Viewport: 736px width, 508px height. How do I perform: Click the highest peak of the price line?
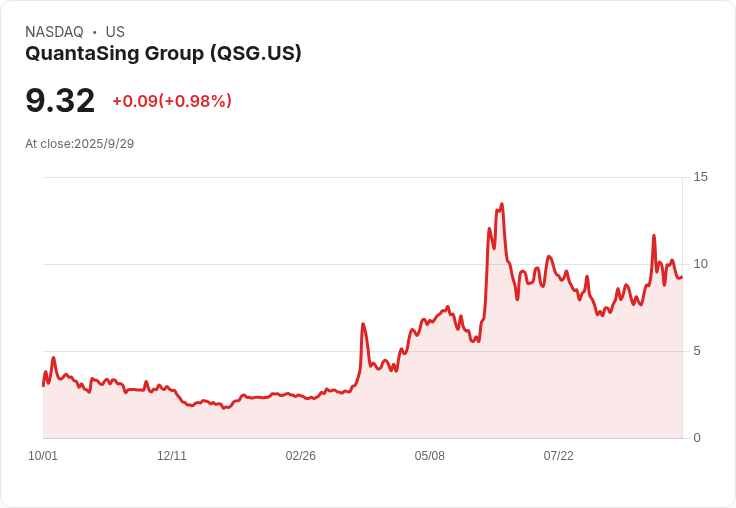tap(501, 204)
